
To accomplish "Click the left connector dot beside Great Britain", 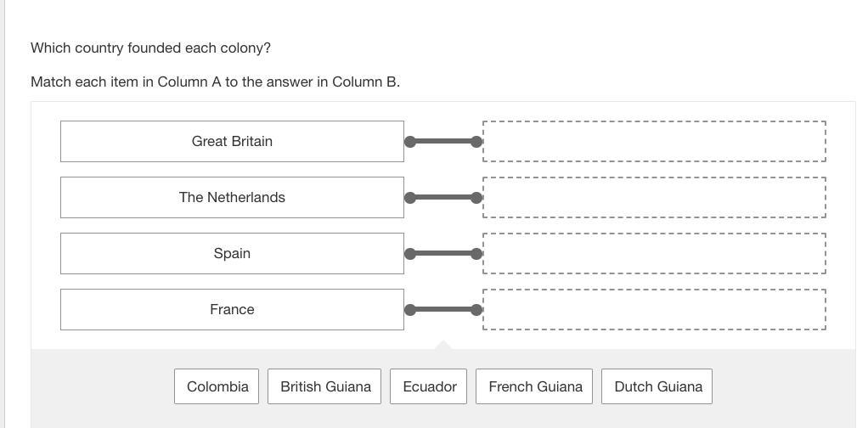I will pyautogui.click(x=410, y=142).
